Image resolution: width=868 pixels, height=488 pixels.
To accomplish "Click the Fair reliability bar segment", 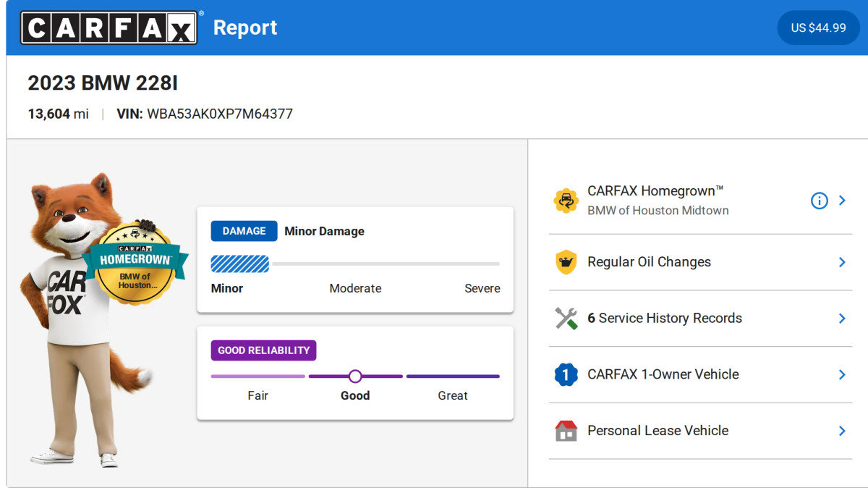I will pos(258,376).
